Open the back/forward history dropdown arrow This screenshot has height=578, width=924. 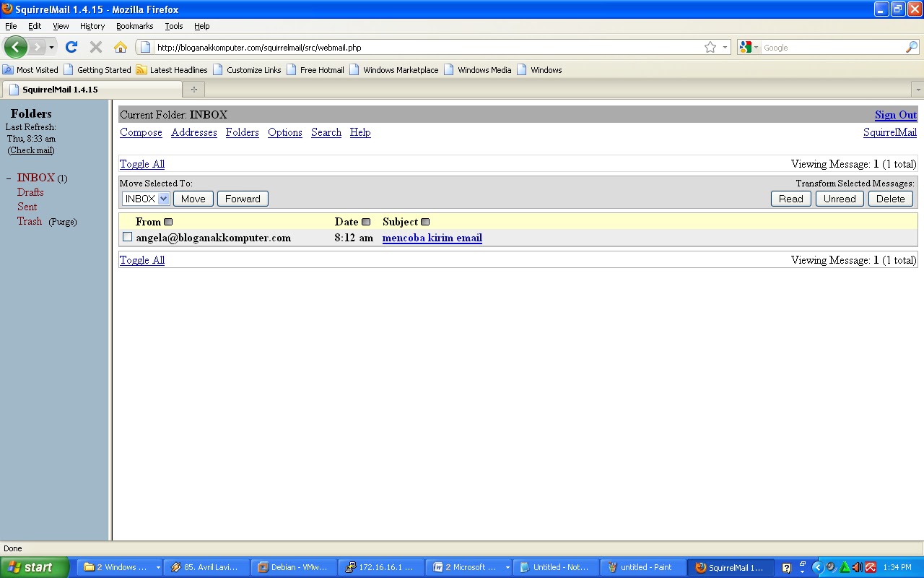click(x=51, y=47)
